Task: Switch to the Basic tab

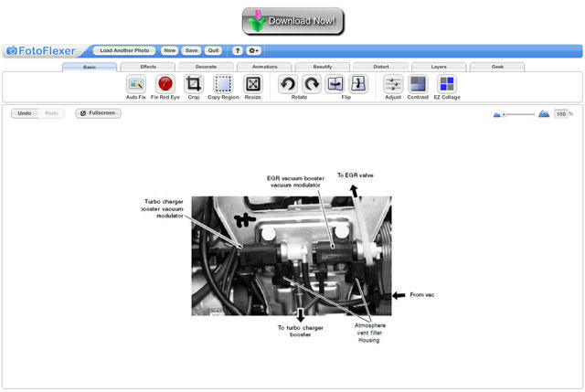Action: [90, 67]
